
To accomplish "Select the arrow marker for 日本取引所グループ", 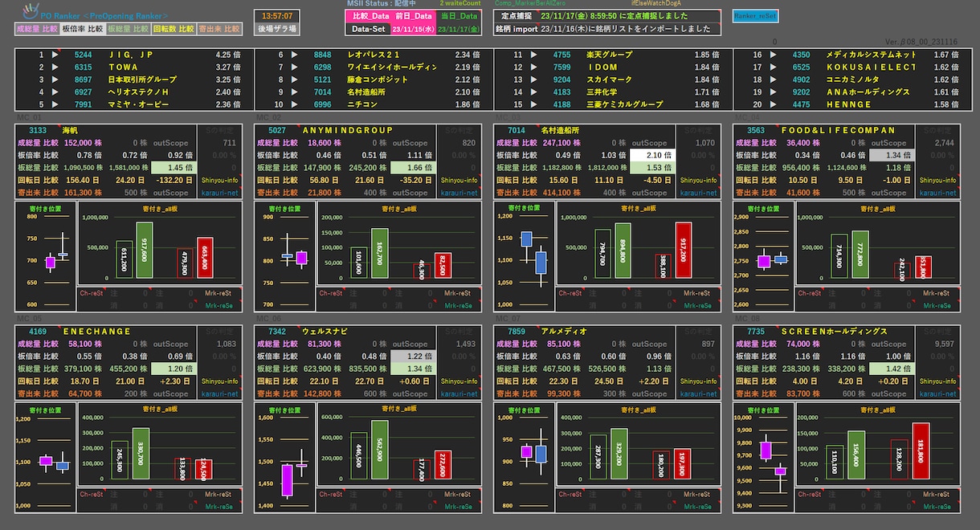I will 55,79.
